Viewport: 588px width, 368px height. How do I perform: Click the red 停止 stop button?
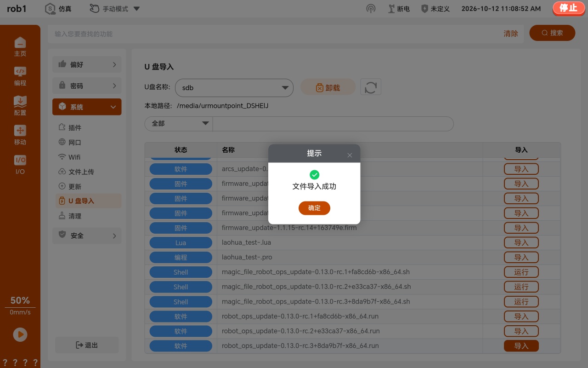[x=568, y=8]
